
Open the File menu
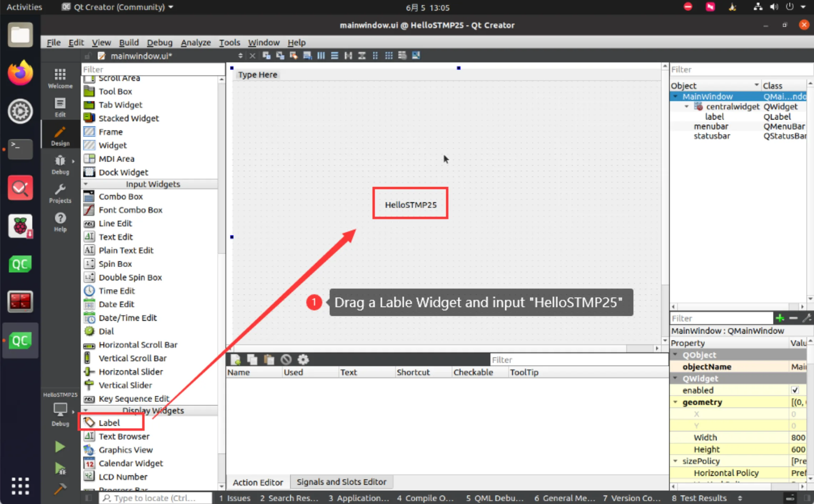pos(54,42)
